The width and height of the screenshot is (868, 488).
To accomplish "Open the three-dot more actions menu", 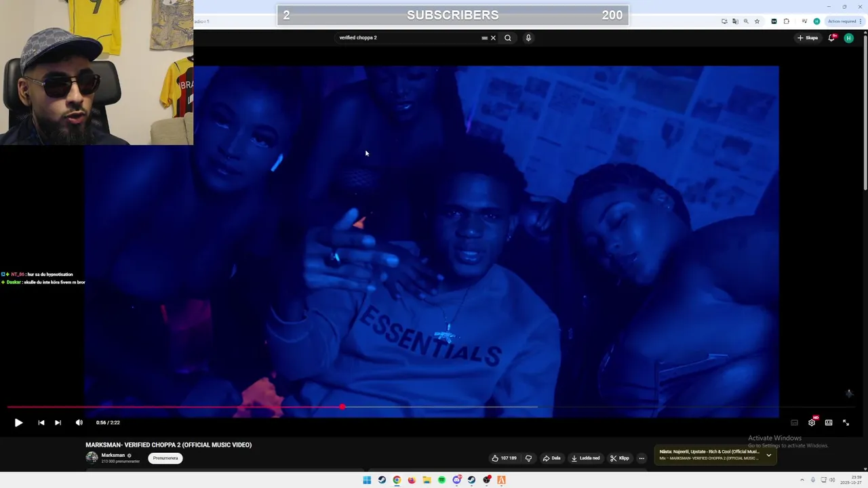I will point(642,458).
